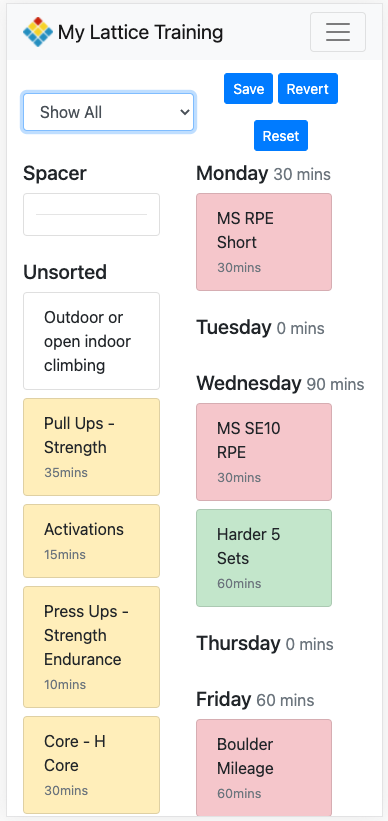This screenshot has width=388, height=821.
Task: Click Monday's MS RPE Short session
Action: click(264, 242)
